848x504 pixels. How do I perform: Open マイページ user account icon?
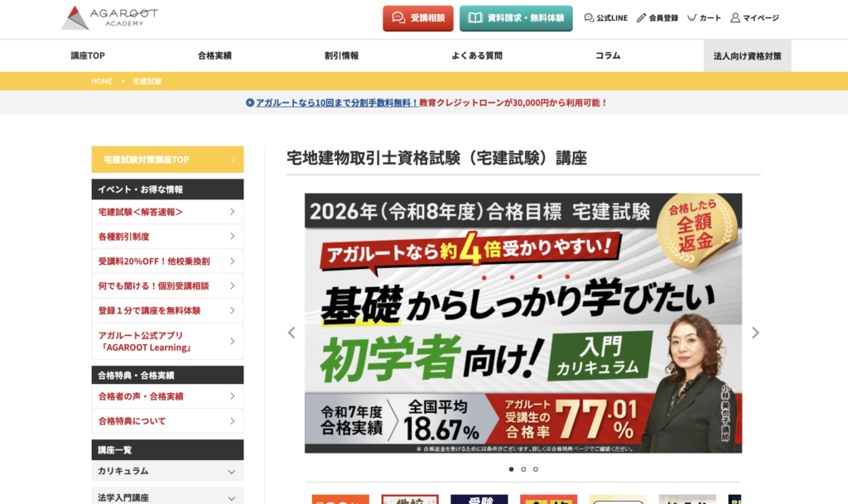[x=735, y=18]
